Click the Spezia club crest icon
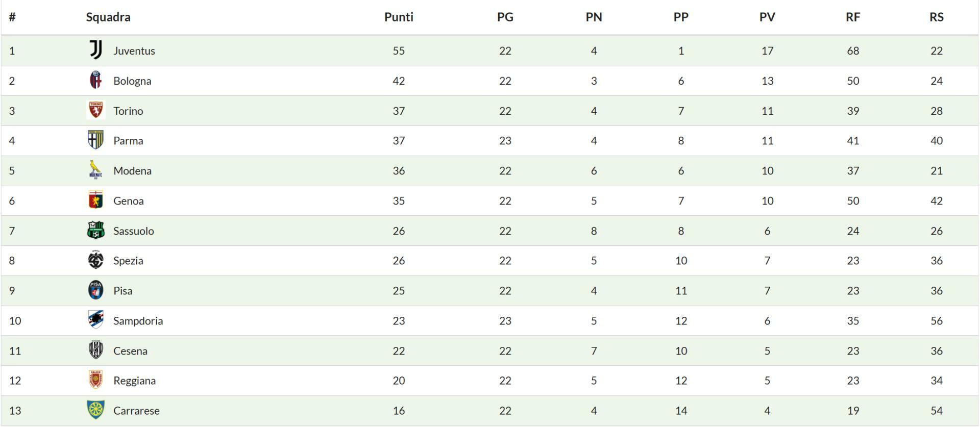Screen dimensions: 980x427 (95, 260)
